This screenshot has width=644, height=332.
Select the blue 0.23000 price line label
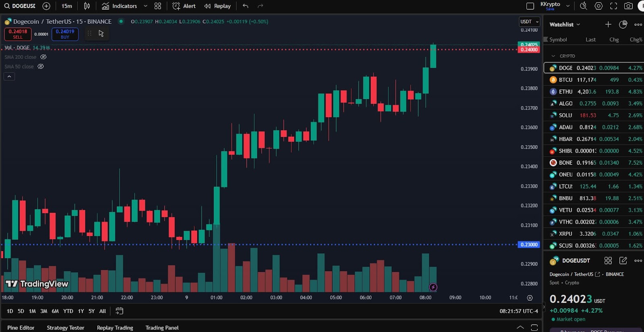coord(529,245)
